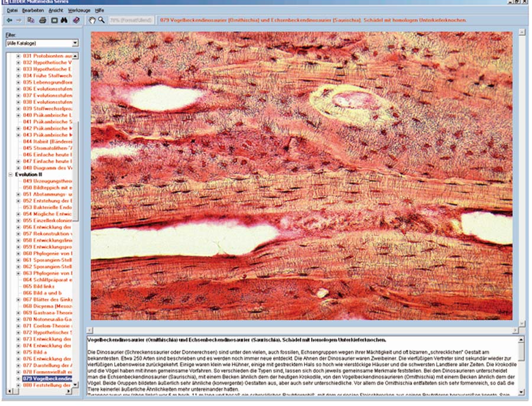The width and height of the screenshot is (532, 406).
Task: Collapse the Evolution II tree group
Action: click(10, 175)
